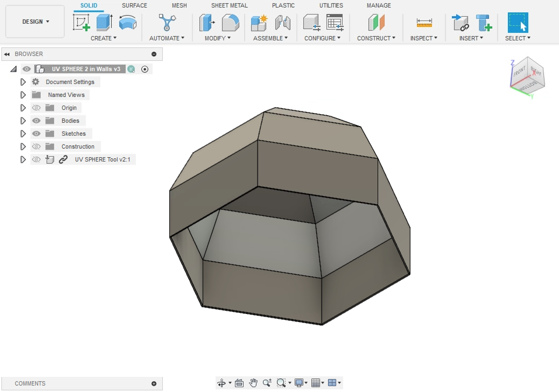The width and height of the screenshot is (559, 392).
Task: Hide the Sketches folder
Action: [36, 134]
